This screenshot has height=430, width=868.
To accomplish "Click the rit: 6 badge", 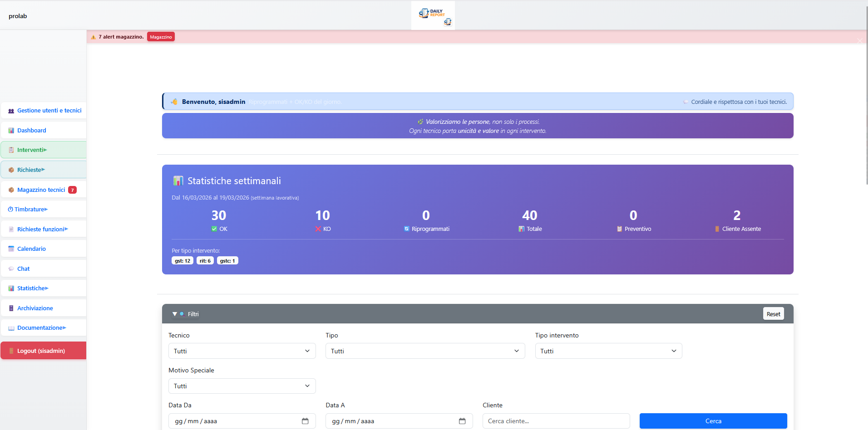I will [x=205, y=261].
